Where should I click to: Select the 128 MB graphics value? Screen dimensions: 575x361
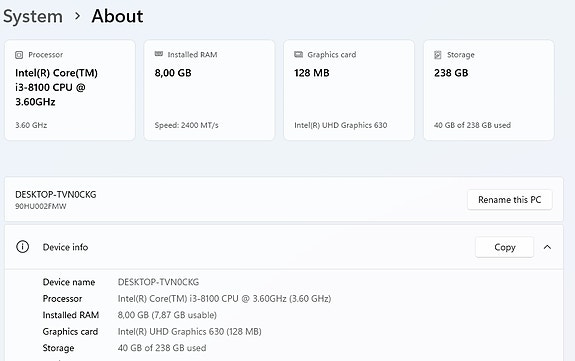coord(312,73)
